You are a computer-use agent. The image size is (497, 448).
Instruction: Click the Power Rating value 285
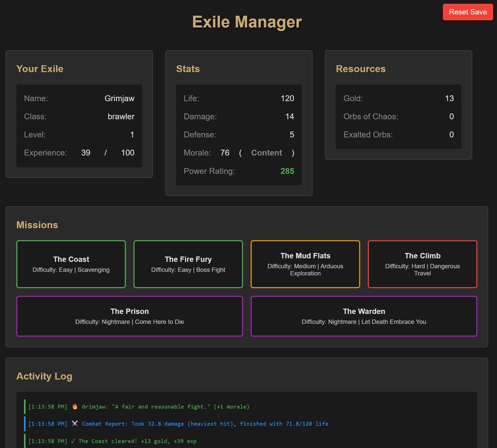tap(287, 171)
